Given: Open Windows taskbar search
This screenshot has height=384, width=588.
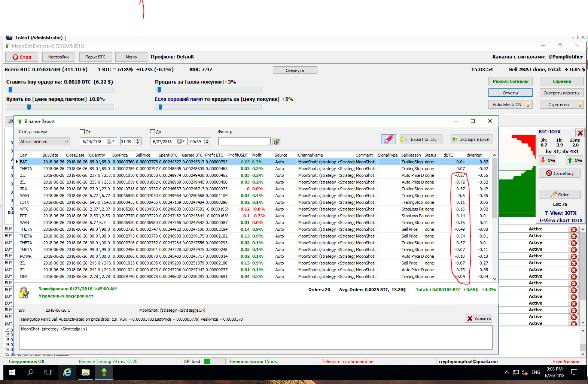Looking at the screenshot, I should coord(30,372).
